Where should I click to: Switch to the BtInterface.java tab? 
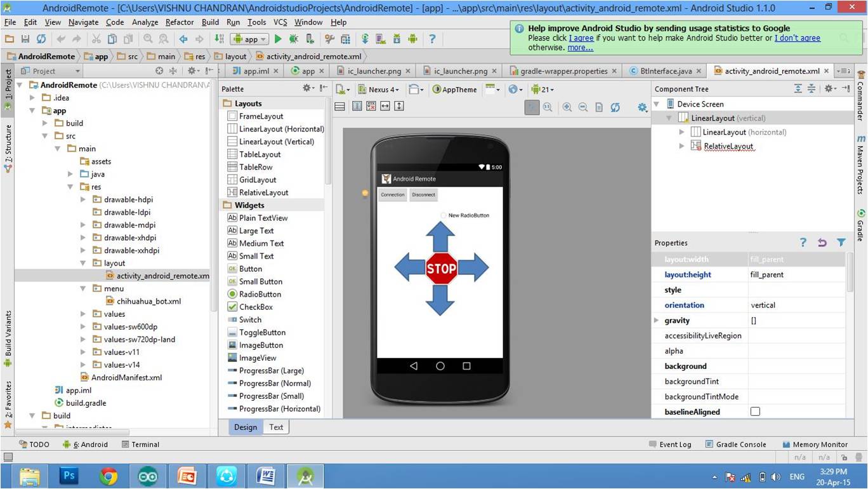coord(666,71)
